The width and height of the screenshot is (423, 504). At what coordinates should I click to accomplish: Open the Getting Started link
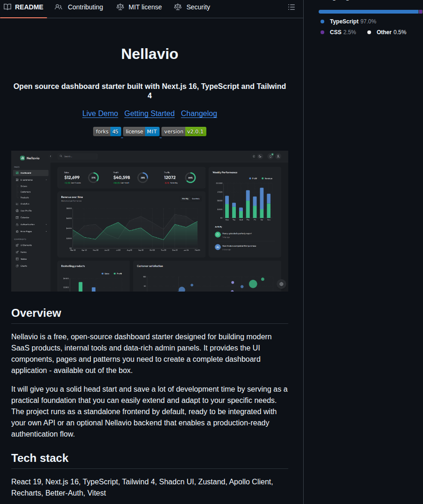point(149,113)
